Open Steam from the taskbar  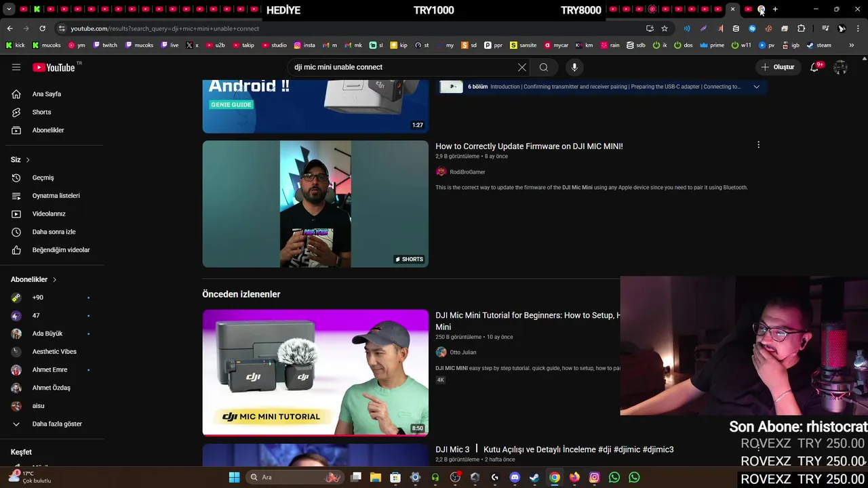click(x=534, y=477)
